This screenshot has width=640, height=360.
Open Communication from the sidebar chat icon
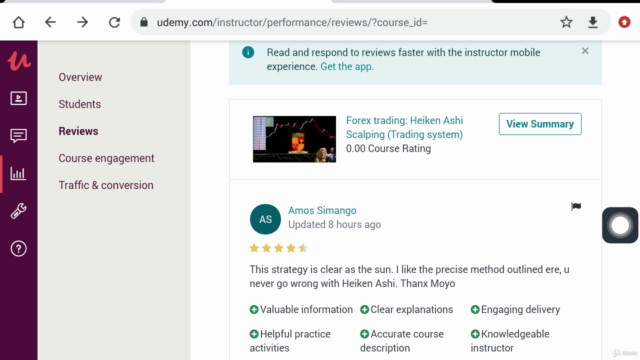click(18, 136)
